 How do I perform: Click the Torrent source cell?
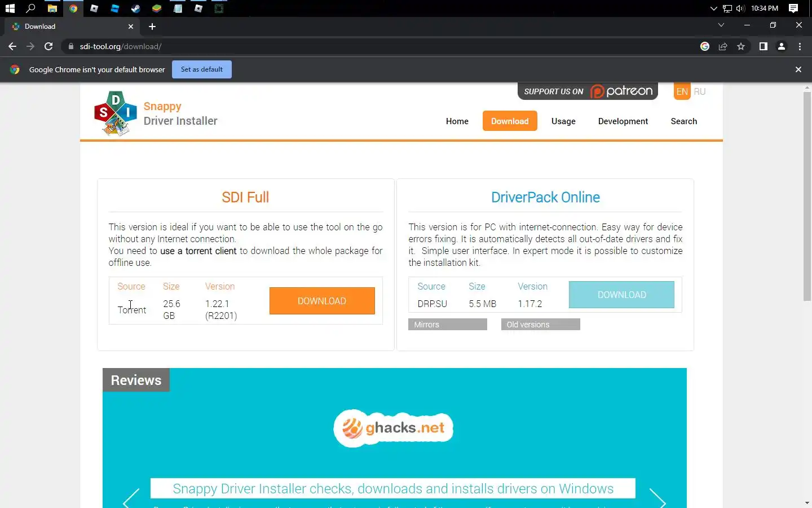(132, 310)
